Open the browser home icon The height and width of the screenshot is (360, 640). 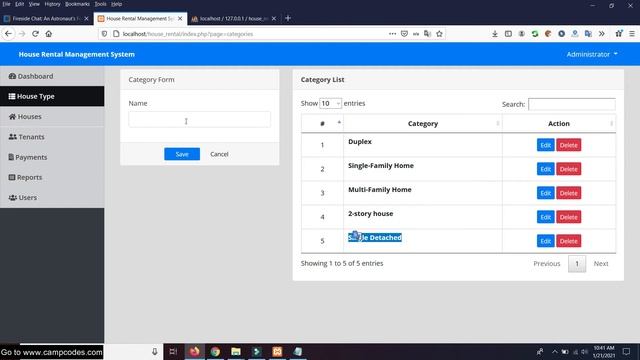[49, 34]
